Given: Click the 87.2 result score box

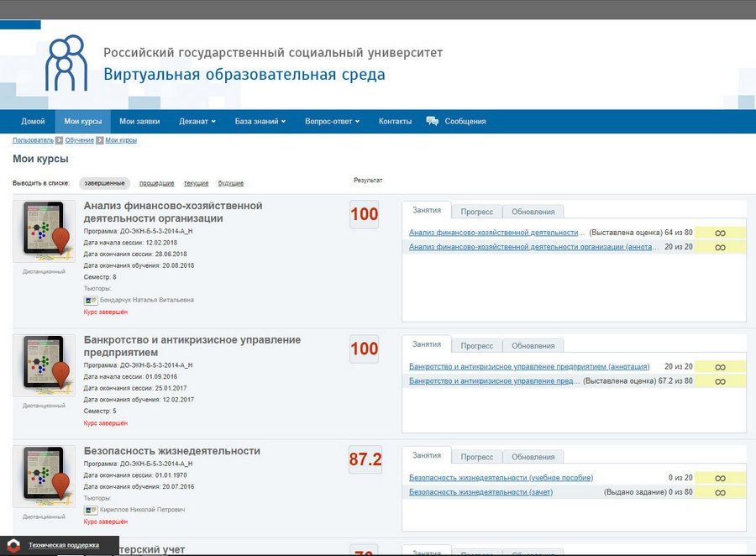Looking at the screenshot, I should (x=365, y=459).
